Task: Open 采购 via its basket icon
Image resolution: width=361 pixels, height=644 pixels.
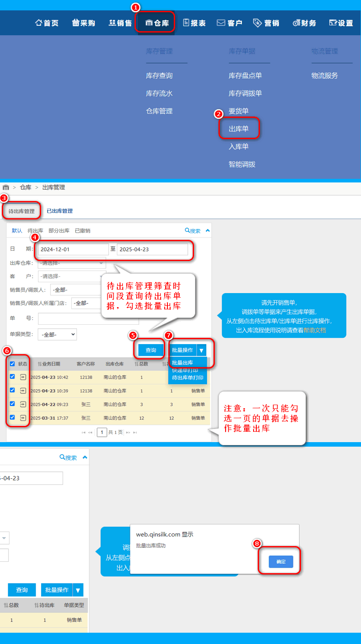Action: [x=76, y=23]
